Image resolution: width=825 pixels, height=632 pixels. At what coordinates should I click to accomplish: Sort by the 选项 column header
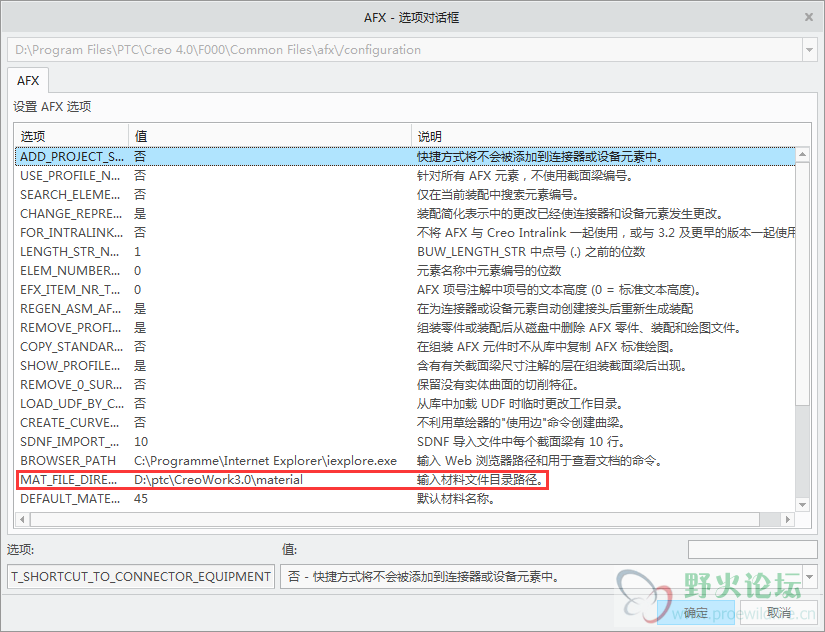pyautogui.click(x=72, y=136)
